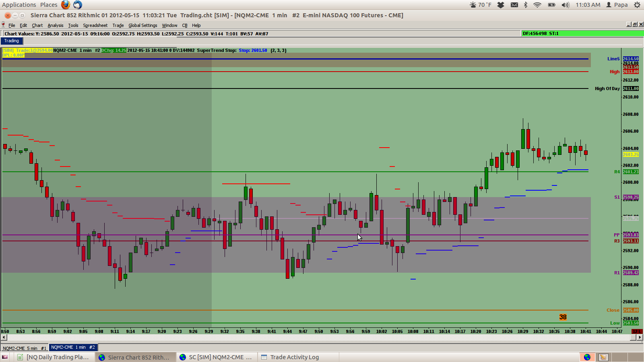Click the Sierra Chart pin icon beside File

coord(3,25)
